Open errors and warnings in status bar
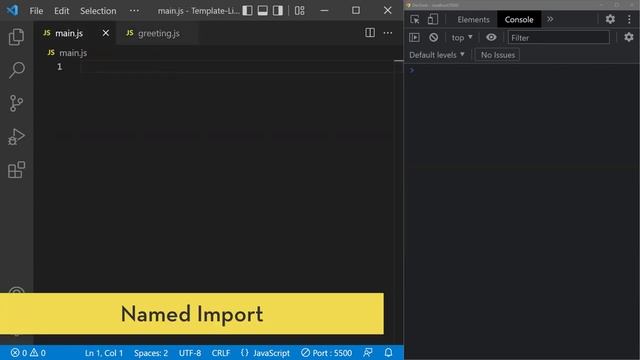 tap(28, 353)
